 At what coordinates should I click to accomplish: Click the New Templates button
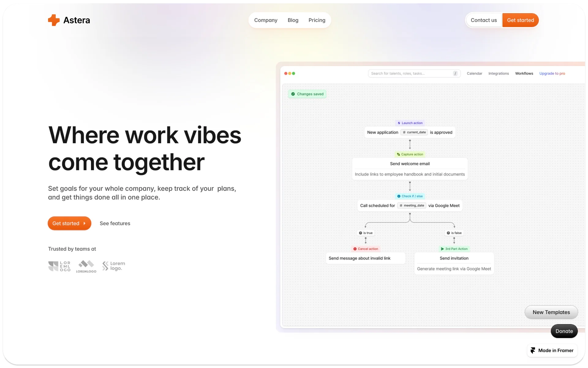[551, 312]
